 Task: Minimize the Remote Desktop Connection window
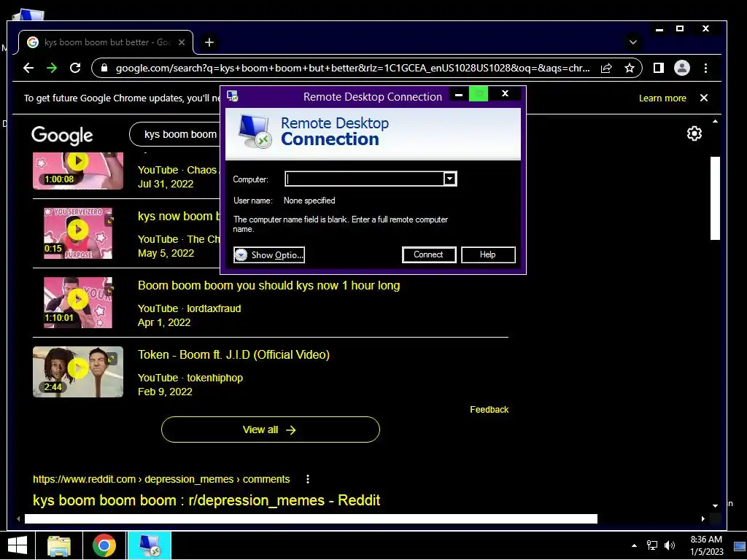pyautogui.click(x=459, y=94)
